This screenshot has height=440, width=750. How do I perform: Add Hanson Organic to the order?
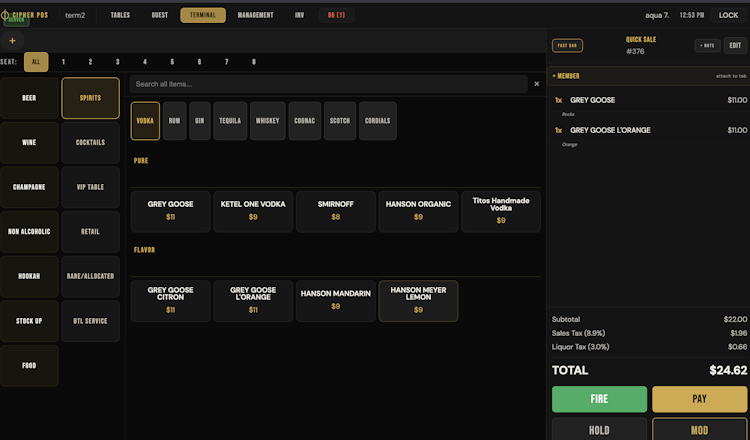[419, 211]
